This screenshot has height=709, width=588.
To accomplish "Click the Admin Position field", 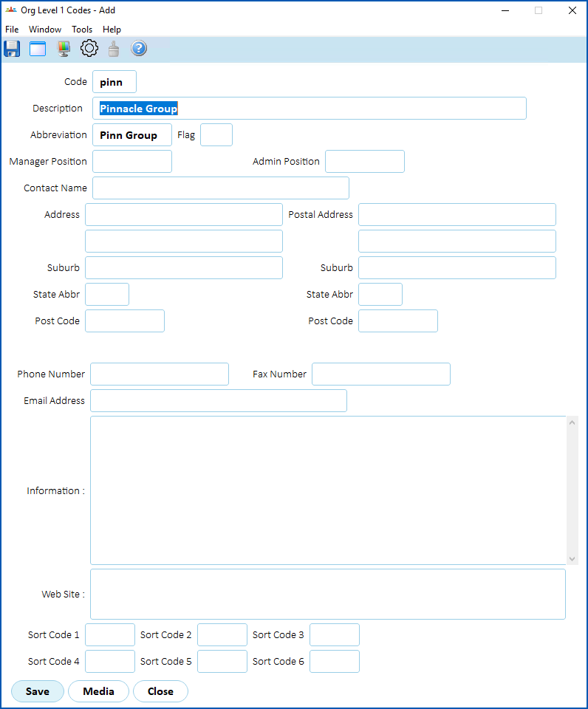I will tap(365, 162).
